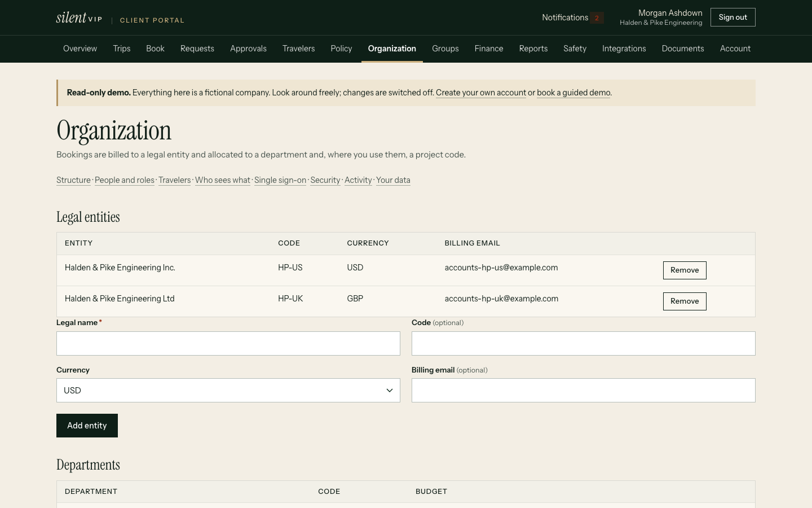This screenshot has width=812, height=508.
Task: Open the Integrations tab
Action: pyautogui.click(x=624, y=49)
